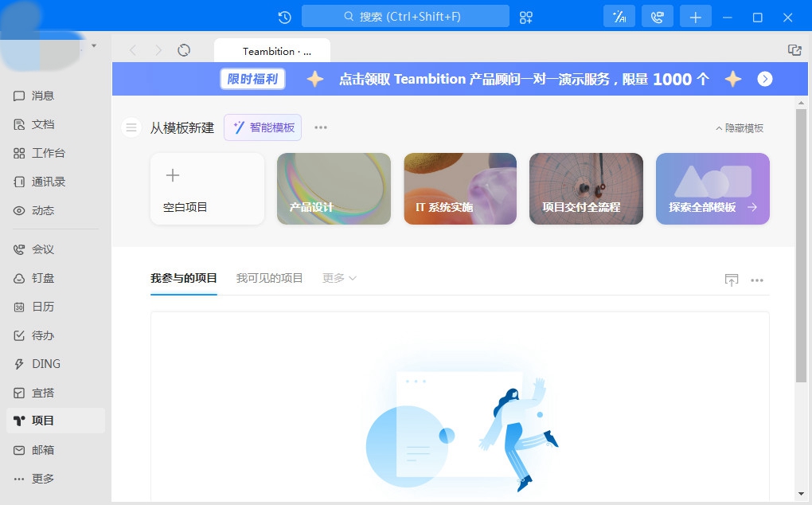The width and height of the screenshot is (812, 505).
Task: Open the AI assistant icon in title bar
Action: click(x=619, y=17)
